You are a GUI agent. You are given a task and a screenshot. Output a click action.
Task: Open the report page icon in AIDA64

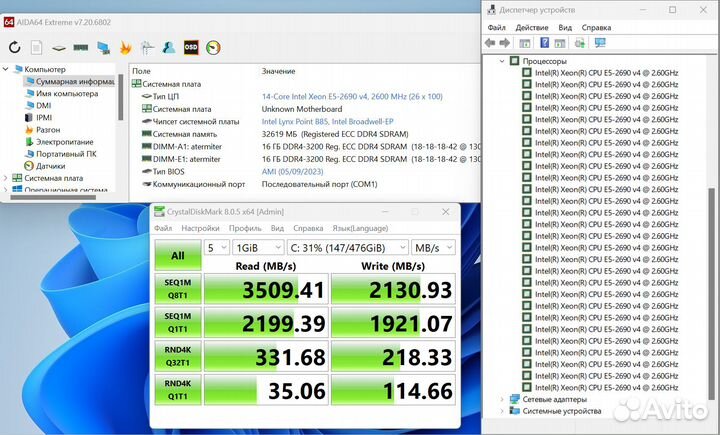coord(36,47)
